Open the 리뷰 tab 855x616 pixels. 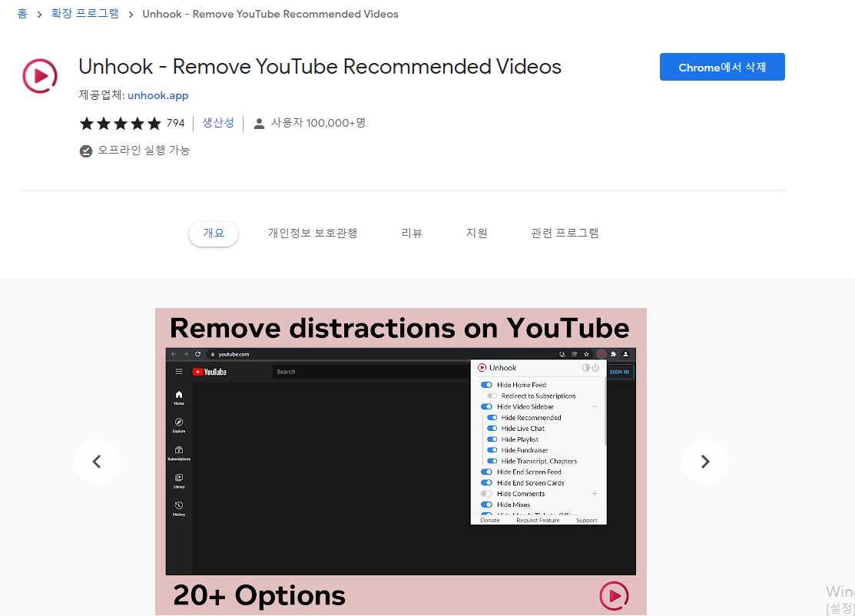point(412,233)
